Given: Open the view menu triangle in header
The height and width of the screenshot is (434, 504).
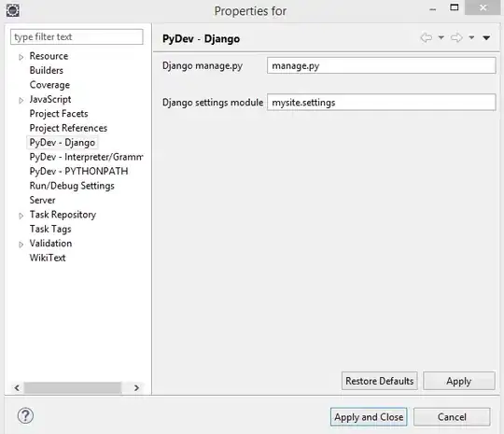Looking at the screenshot, I should point(486,38).
